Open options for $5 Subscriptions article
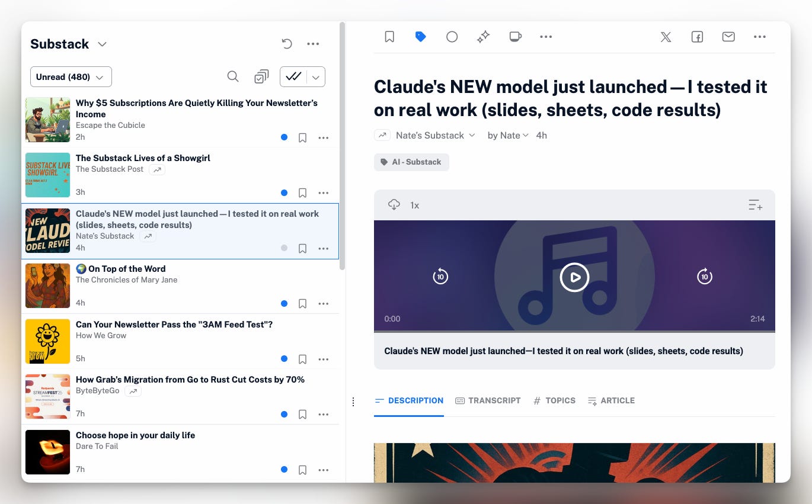812x504 pixels. [323, 137]
